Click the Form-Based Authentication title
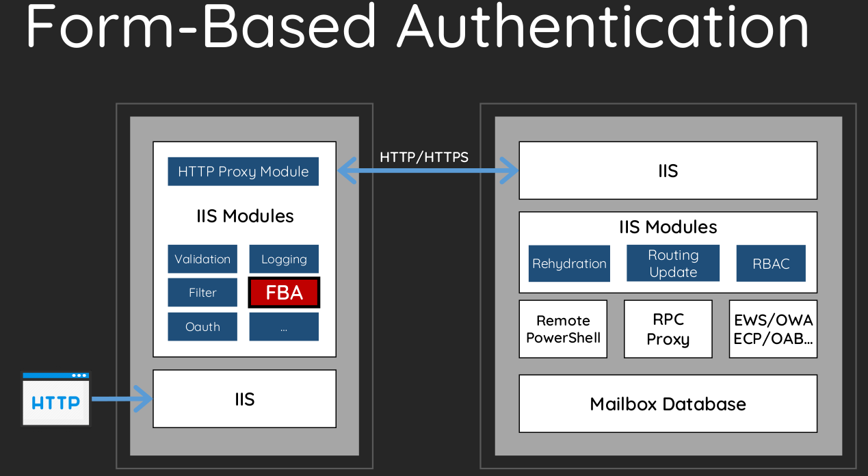 click(x=417, y=25)
